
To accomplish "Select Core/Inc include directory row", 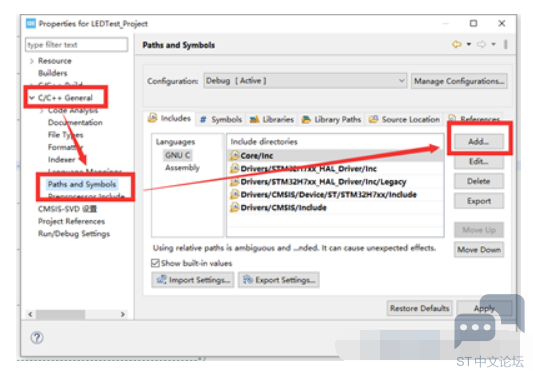I will 336,156.
